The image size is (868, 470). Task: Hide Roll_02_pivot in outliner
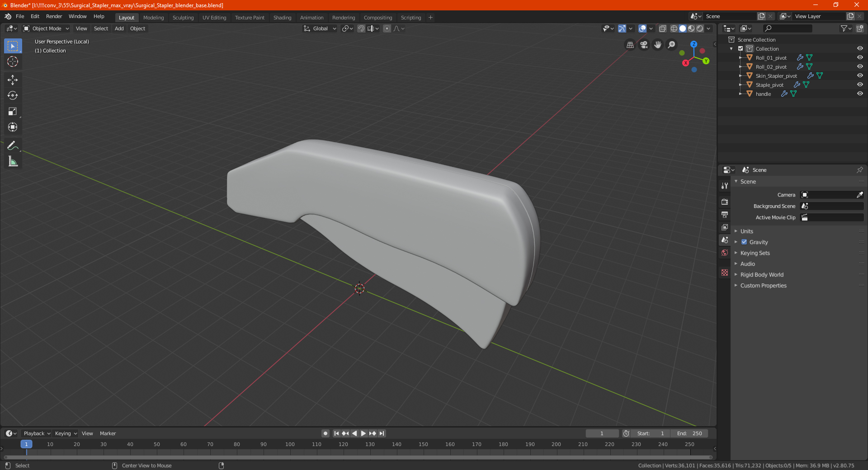pos(860,66)
